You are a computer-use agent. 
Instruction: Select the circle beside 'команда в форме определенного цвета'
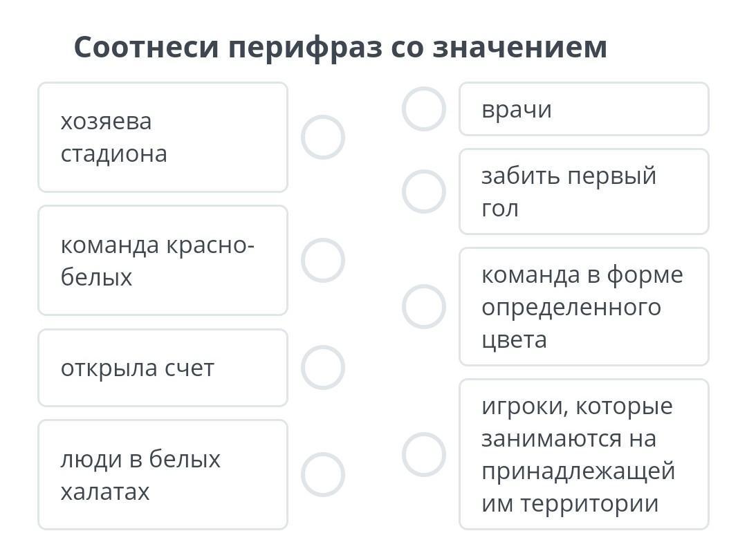tap(423, 306)
